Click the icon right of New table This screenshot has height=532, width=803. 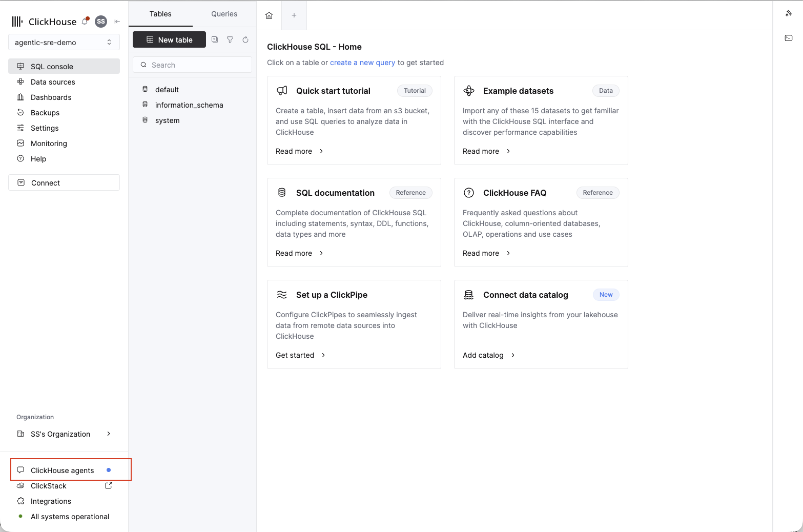pos(215,39)
